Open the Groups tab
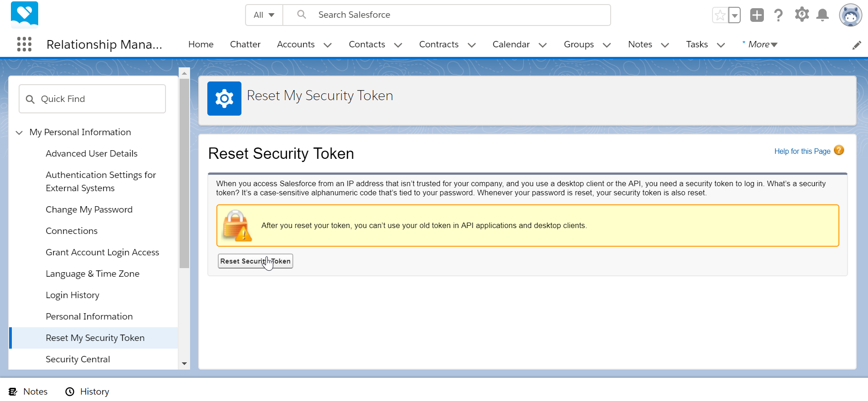This screenshot has height=401, width=868. point(579,44)
